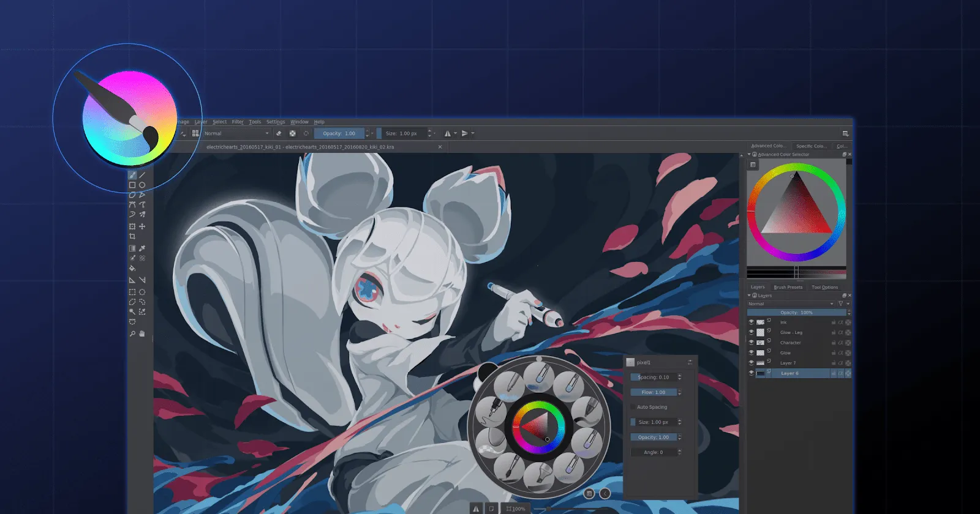The width and height of the screenshot is (980, 514).
Task: Toggle vertical mirror tool
Action: 465,133
